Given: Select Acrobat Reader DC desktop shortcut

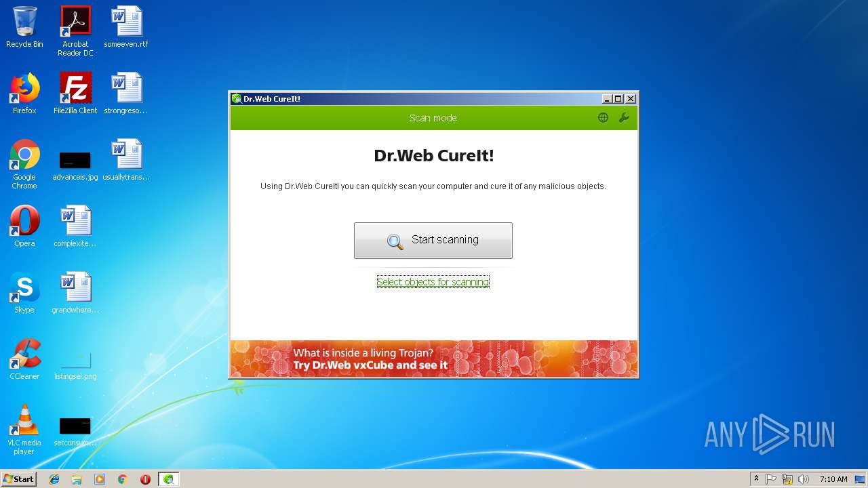Looking at the screenshot, I should [75, 31].
